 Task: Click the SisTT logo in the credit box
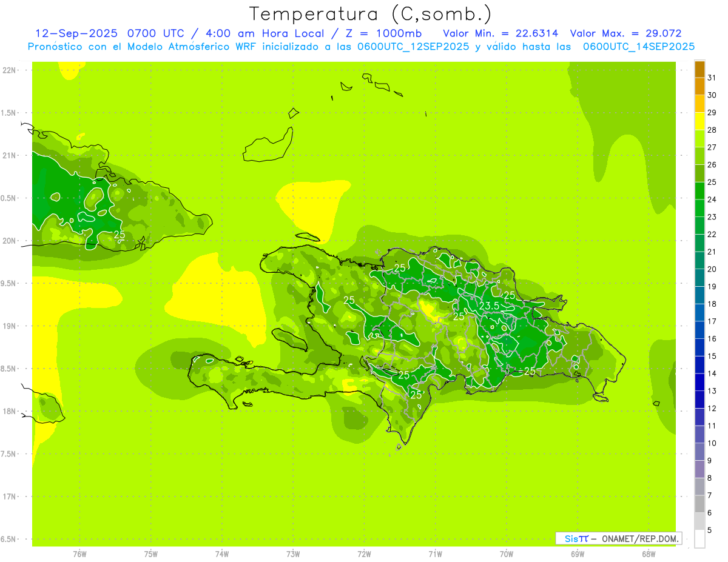[576, 538]
